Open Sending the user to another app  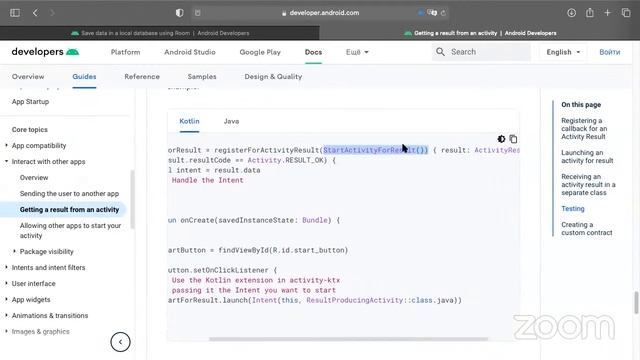(69, 193)
